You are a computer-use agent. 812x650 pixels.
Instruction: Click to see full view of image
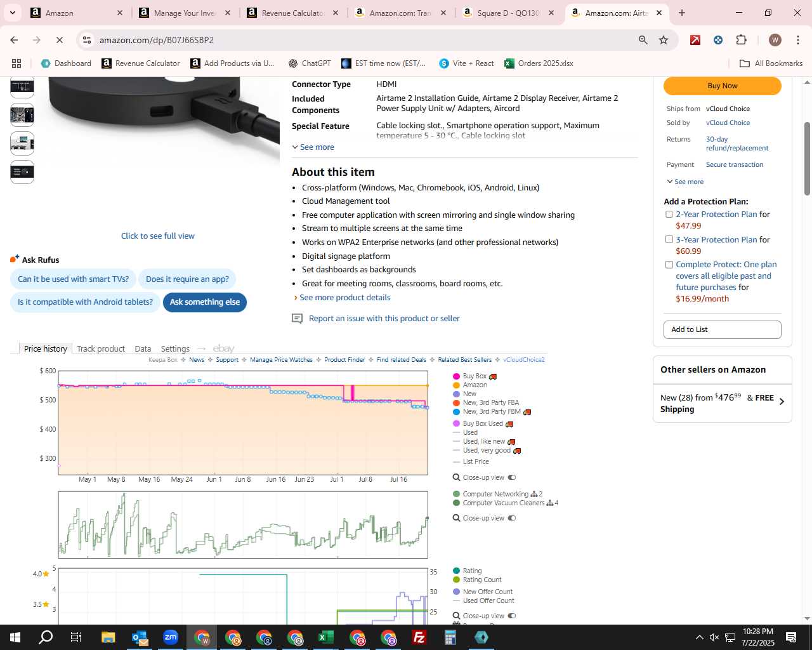click(x=158, y=235)
